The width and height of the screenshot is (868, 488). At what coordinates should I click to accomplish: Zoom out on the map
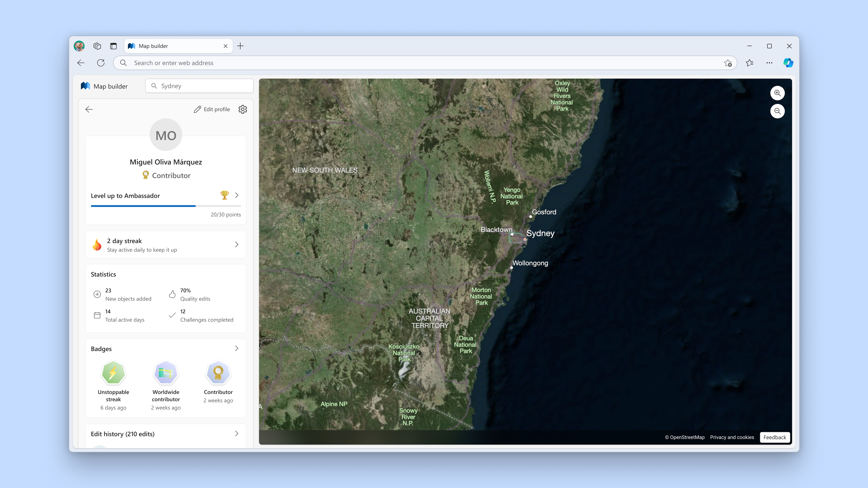[x=777, y=111]
